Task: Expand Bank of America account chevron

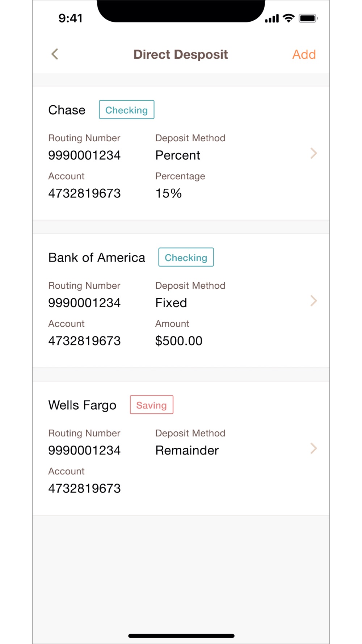Action: [x=313, y=301]
